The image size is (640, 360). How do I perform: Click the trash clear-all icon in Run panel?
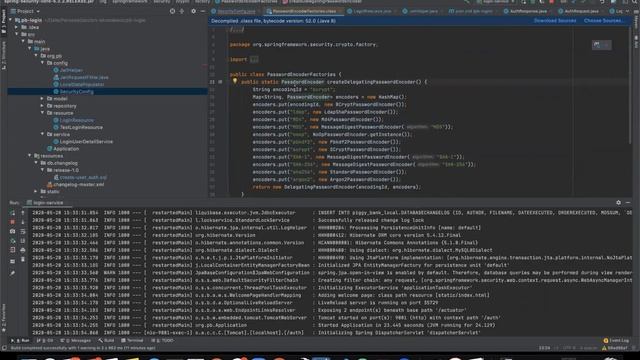tap(23, 259)
